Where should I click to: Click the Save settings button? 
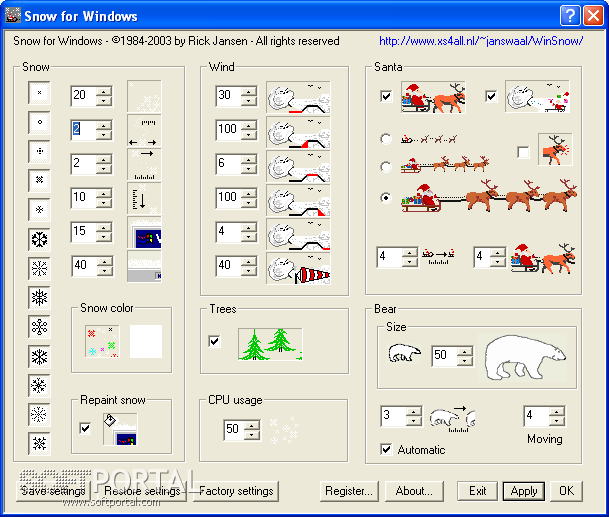click(53, 491)
